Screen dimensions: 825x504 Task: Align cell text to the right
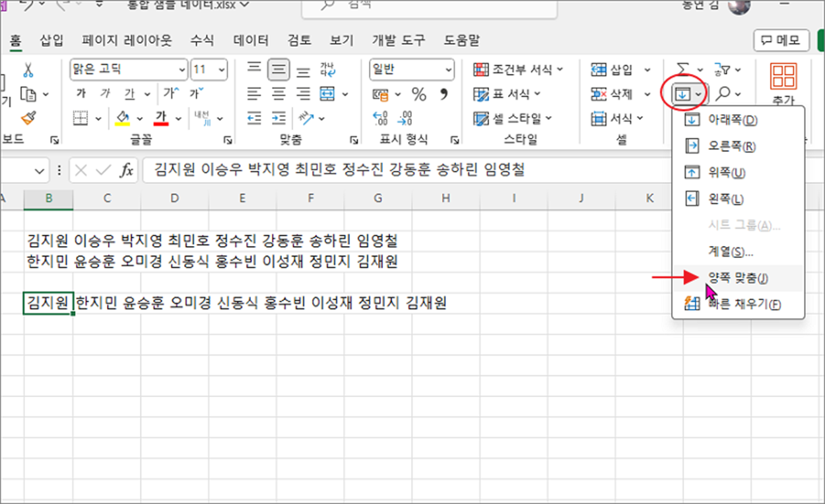pos(303,94)
